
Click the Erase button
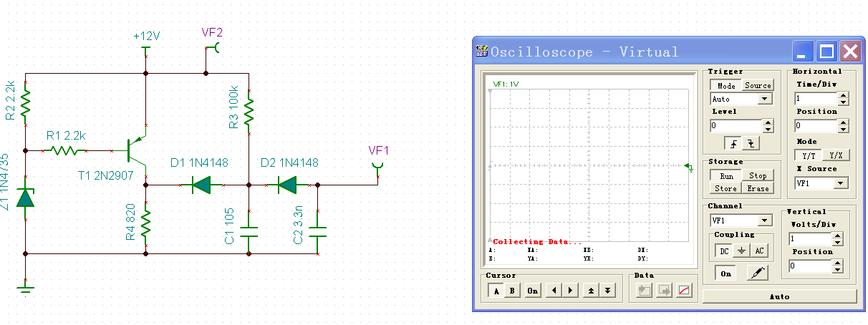[758, 188]
